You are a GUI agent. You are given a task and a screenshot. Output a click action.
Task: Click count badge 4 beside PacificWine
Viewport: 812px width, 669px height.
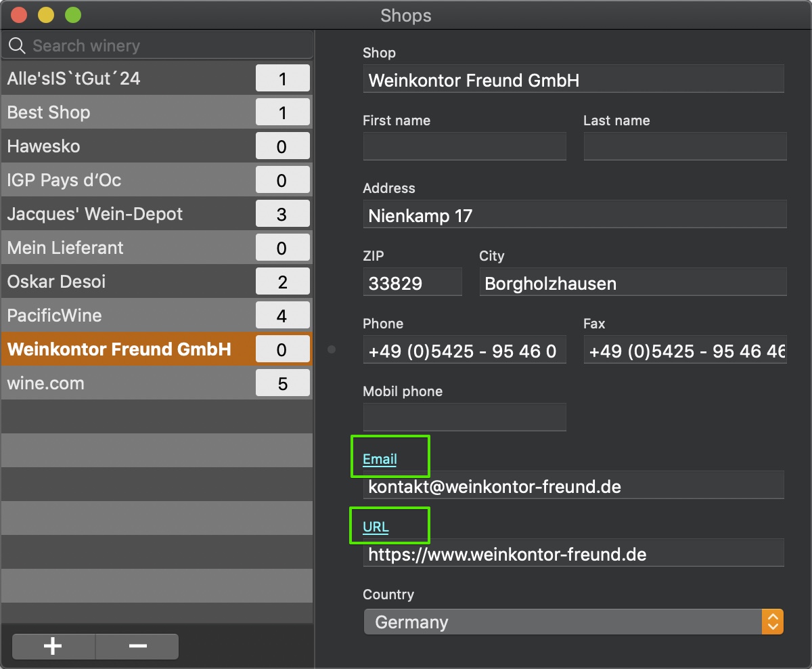(283, 316)
